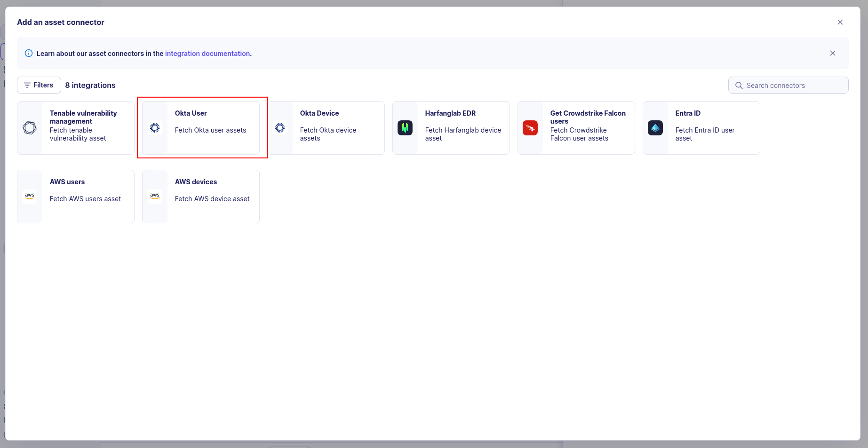Select the Entra ID diamond icon

pos(655,127)
